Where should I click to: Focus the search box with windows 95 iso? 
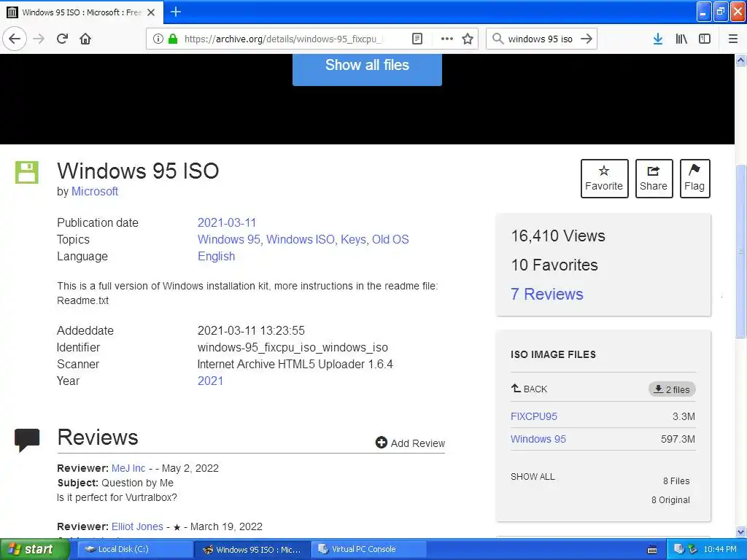point(541,39)
